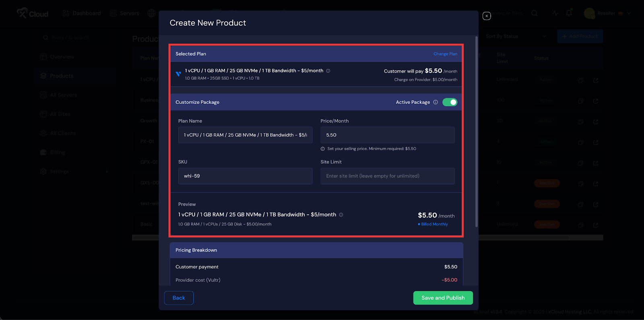Click info icon beside selected plan name
The image size is (644, 320).
(328, 71)
